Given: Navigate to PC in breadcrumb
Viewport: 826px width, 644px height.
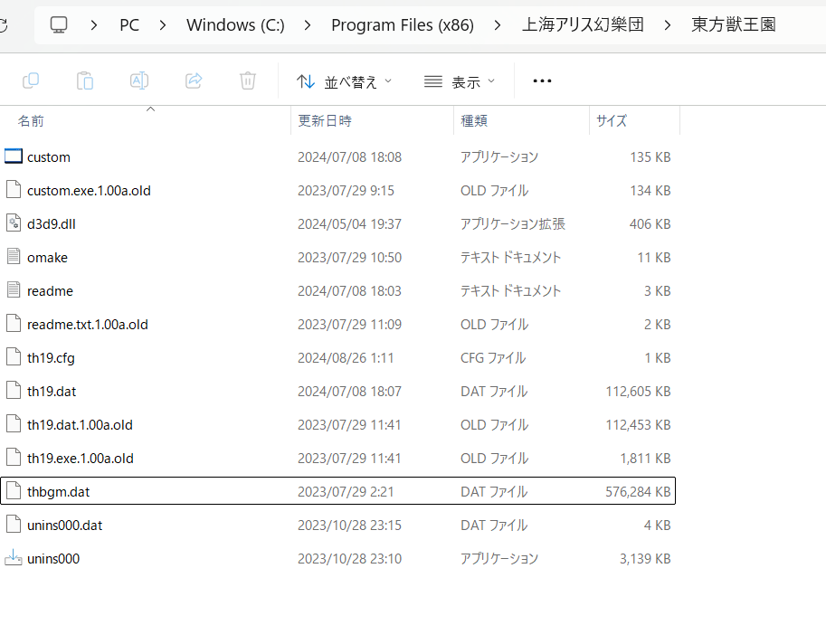Looking at the screenshot, I should point(129,24).
